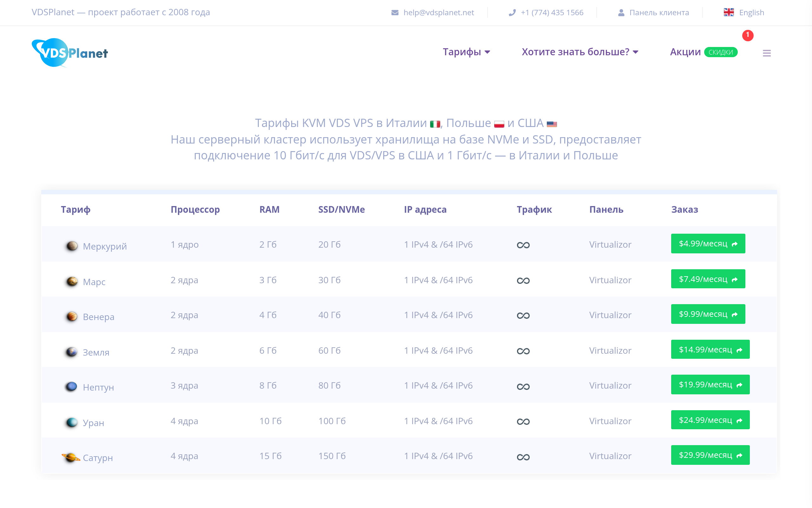812x508 pixels.
Task: Click the Mercury planet icon
Action: coord(71,246)
